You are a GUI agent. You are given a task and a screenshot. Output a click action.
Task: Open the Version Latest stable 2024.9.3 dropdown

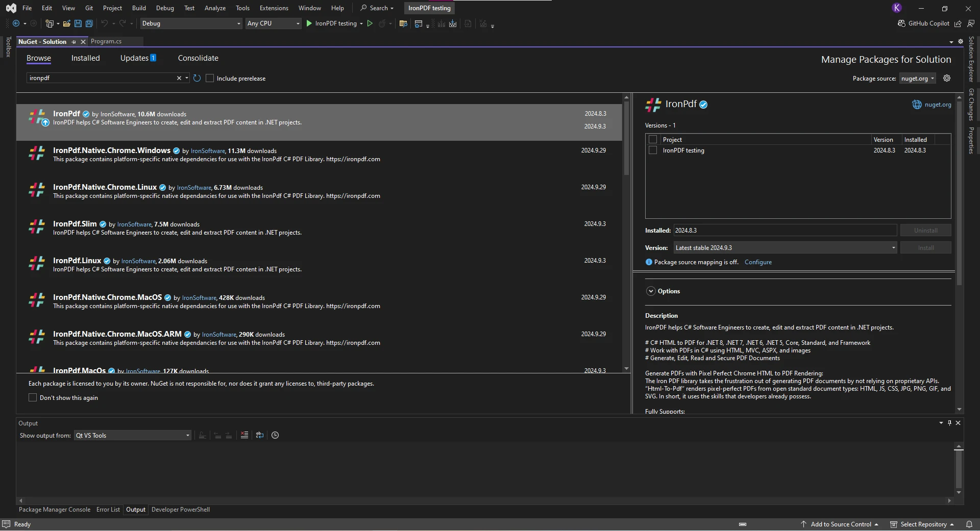click(x=785, y=247)
